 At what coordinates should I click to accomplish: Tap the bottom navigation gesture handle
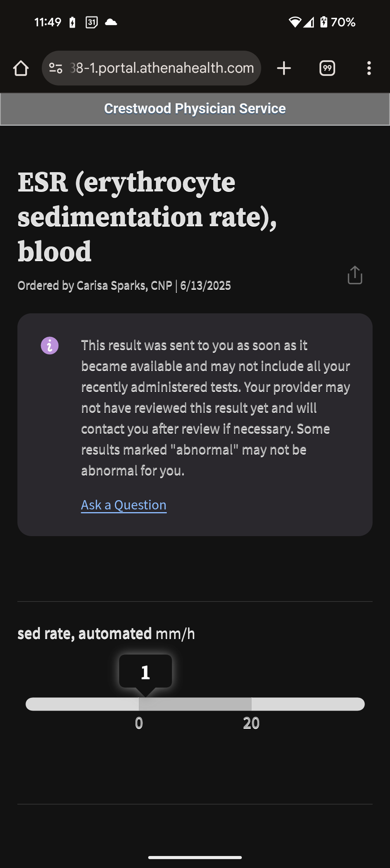tap(195, 857)
